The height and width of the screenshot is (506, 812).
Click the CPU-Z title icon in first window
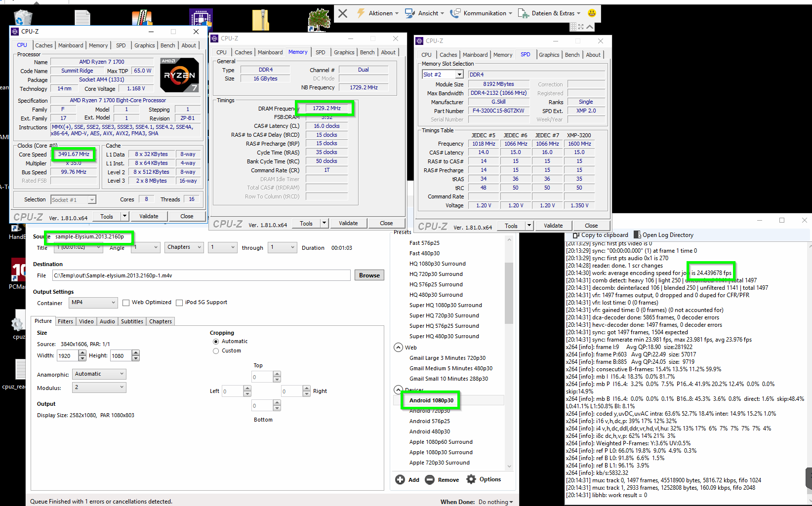15,32
